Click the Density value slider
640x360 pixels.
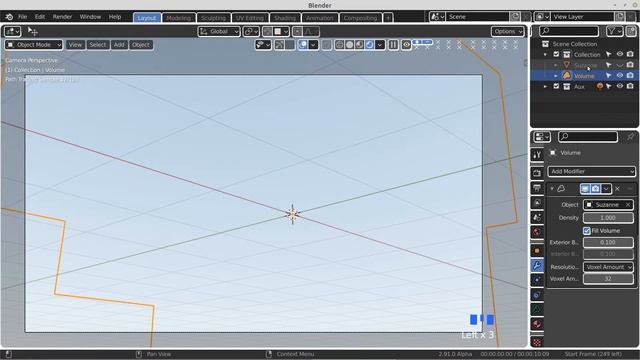pos(608,218)
